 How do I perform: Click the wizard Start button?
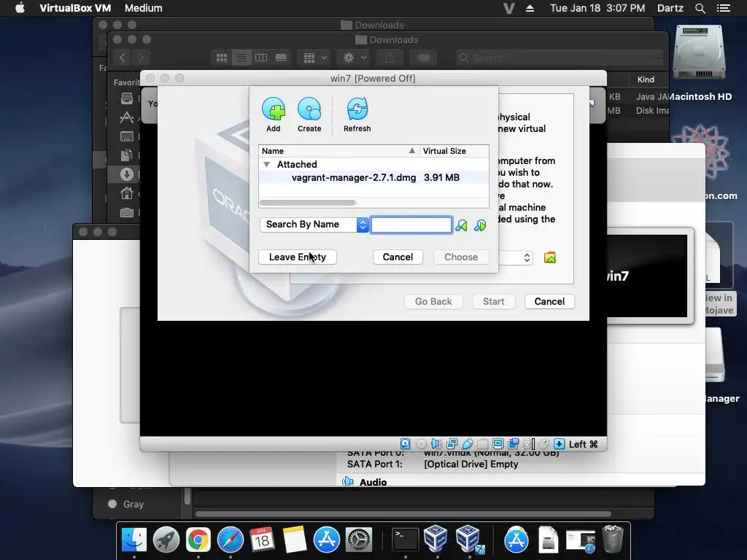tap(494, 301)
